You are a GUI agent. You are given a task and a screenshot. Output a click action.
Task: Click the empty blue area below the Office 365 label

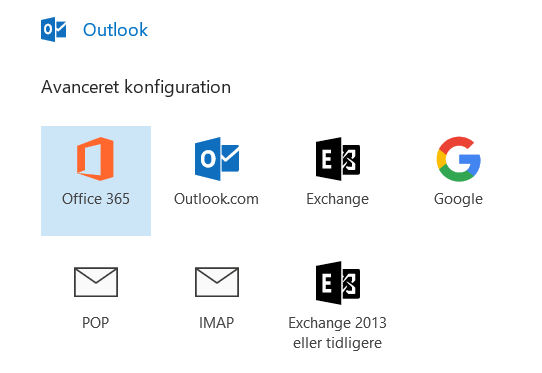pos(96,222)
